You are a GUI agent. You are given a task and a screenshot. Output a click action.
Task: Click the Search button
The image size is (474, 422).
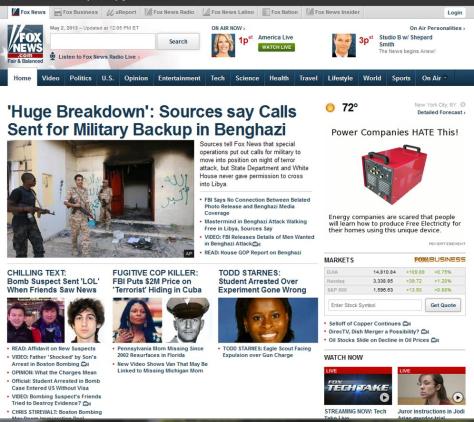(178, 41)
